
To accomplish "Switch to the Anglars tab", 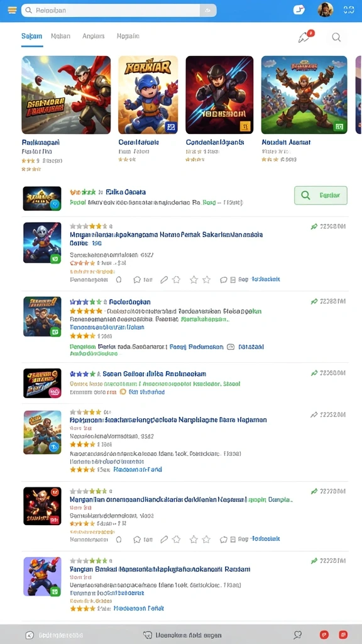I will pyautogui.click(x=94, y=36).
